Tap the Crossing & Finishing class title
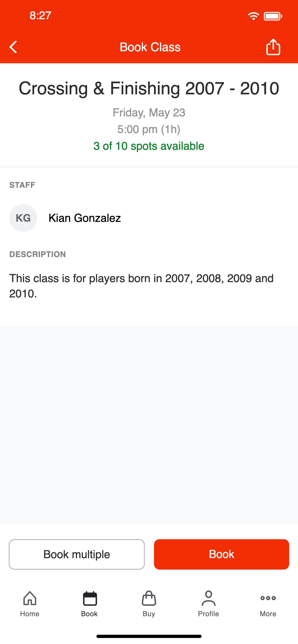 (x=149, y=88)
